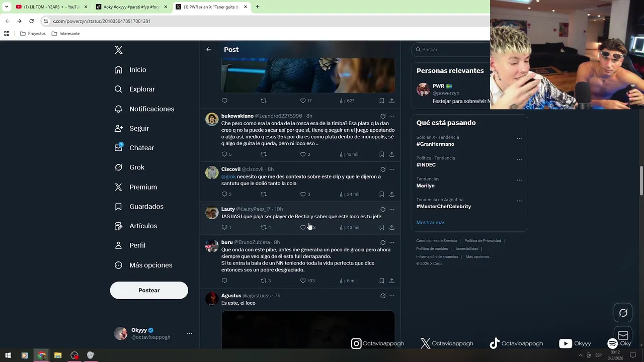Viewport: 644px width, 362px height.
Task: Open options for #MasterChefCelebrity trend
Action: (x=519, y=201)
